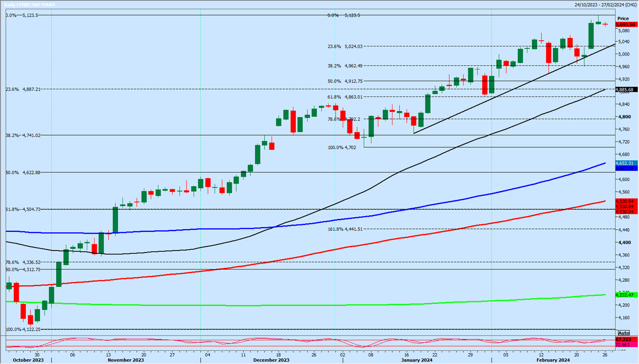Click the 50.0% 4,312.75 retracement label
The height and width of the screenshot is (364, 639).
[23, 269]
